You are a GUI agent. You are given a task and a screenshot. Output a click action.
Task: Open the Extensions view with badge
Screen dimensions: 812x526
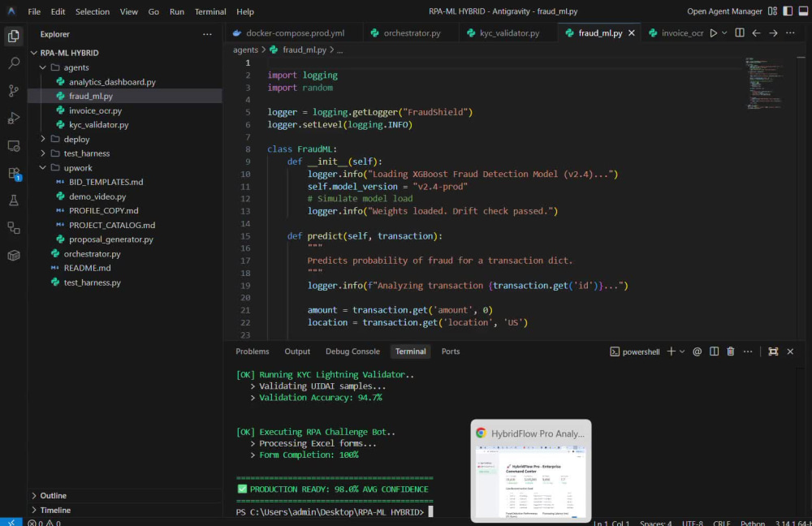coord(14,174)
